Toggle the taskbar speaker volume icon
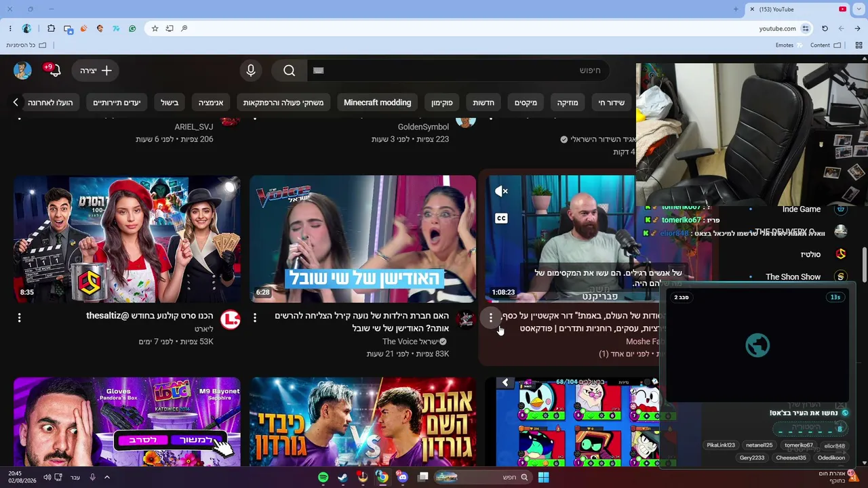868x488 pixels. [47, 477]
